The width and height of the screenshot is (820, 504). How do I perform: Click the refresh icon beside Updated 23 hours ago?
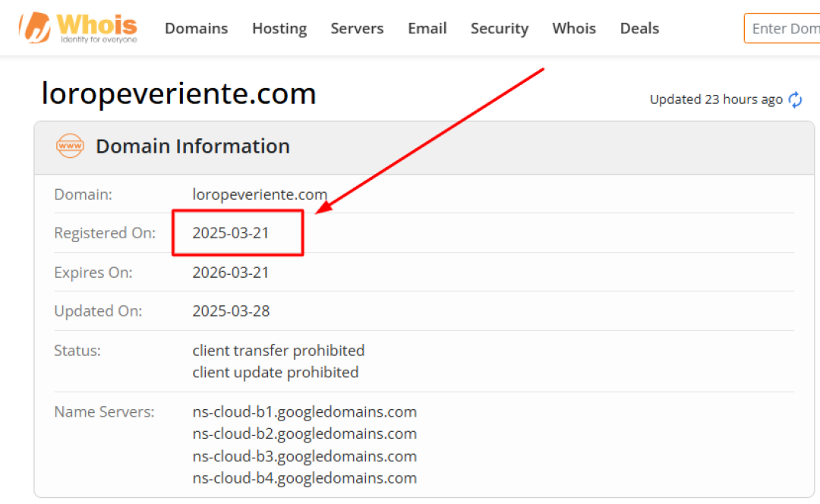(795, 99)
